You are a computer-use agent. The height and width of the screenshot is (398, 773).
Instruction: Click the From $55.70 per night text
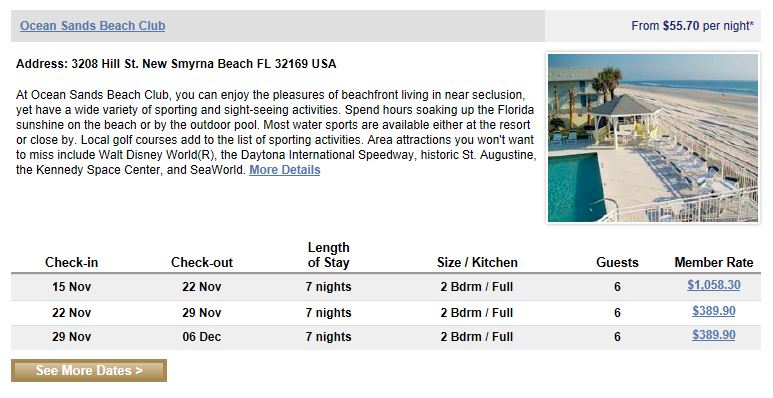693,26
